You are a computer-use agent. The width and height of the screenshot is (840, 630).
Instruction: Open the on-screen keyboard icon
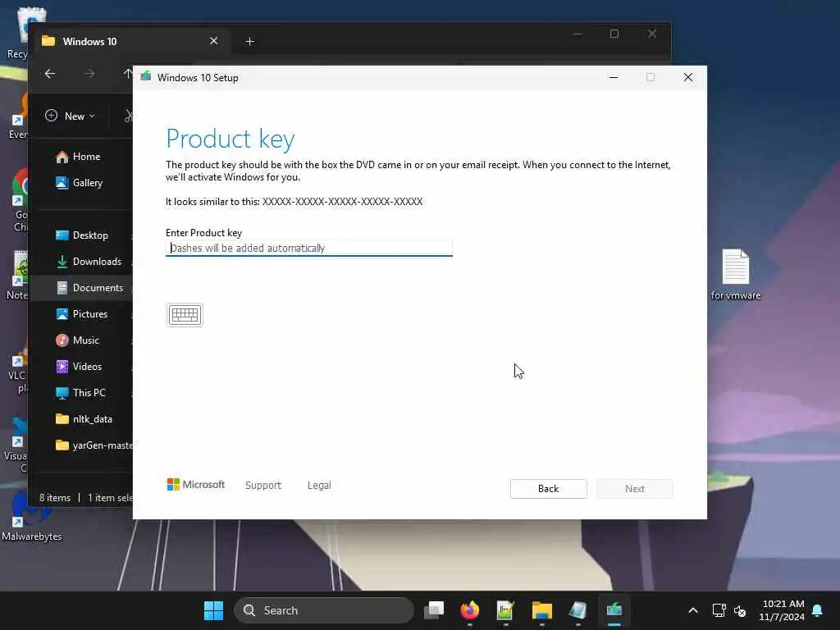[185, 315]
